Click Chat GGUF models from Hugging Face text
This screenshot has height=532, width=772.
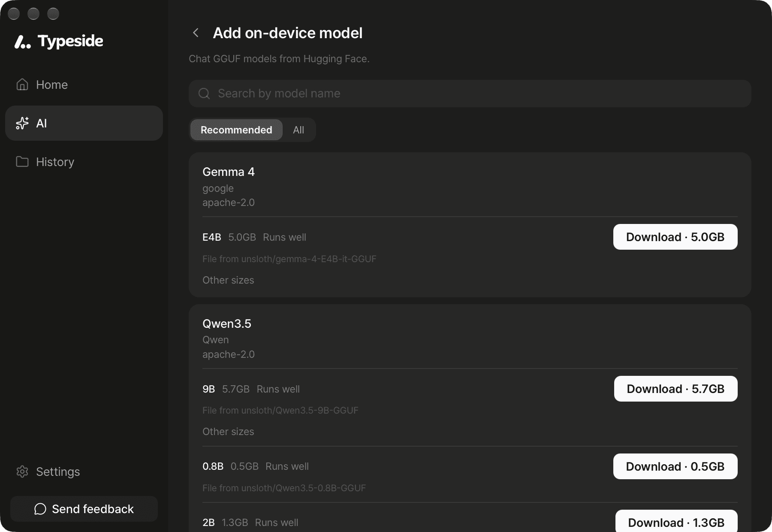click(x=279, y=59)
